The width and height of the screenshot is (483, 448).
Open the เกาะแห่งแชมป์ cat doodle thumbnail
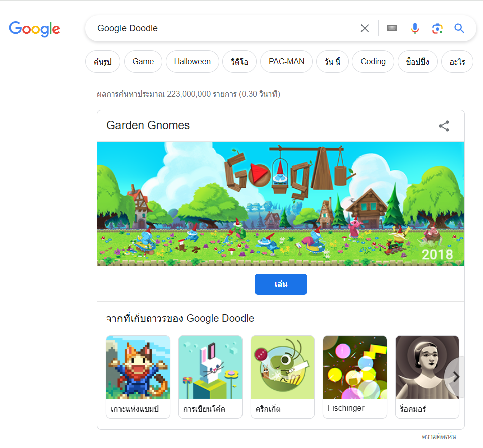tap(138, 377)
